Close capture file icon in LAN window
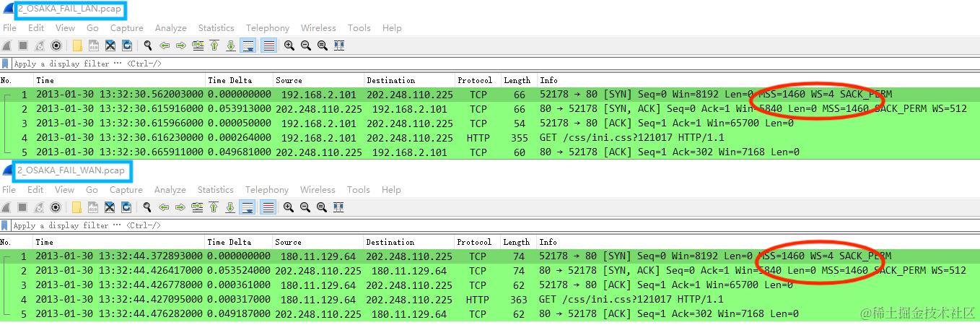 (x=110, y=45)
